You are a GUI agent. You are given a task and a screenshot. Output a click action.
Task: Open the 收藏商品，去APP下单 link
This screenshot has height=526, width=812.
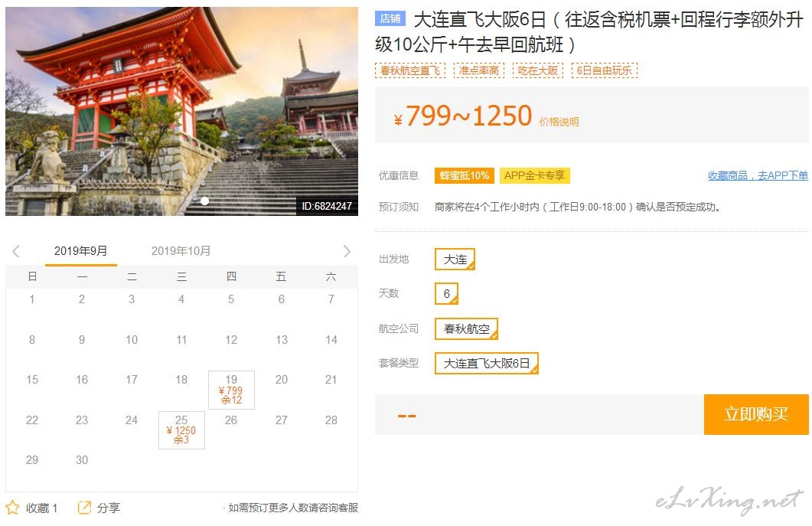(758, 175)
